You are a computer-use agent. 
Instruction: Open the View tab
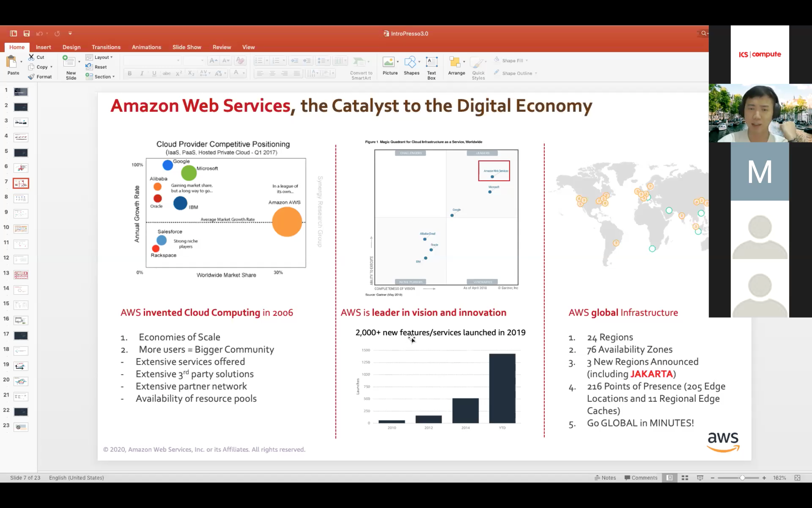(248, 47)
